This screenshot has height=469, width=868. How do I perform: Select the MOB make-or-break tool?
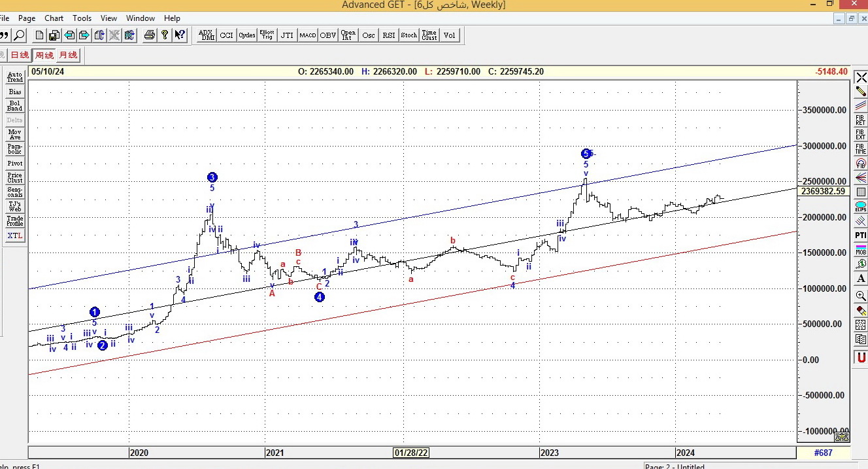[x=861, y=249]
